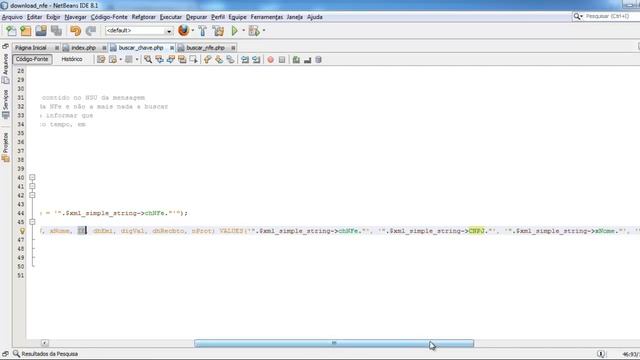
Task: Collapse the code fold at line 42
Action: click(32, 196)
